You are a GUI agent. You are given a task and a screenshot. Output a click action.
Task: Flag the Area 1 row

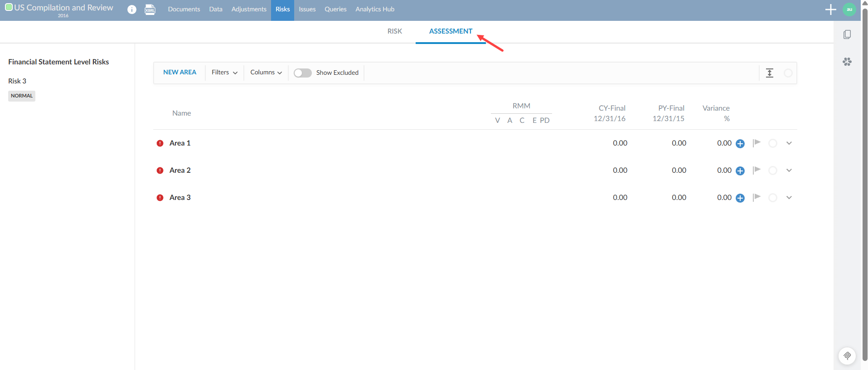coord(756,143)
